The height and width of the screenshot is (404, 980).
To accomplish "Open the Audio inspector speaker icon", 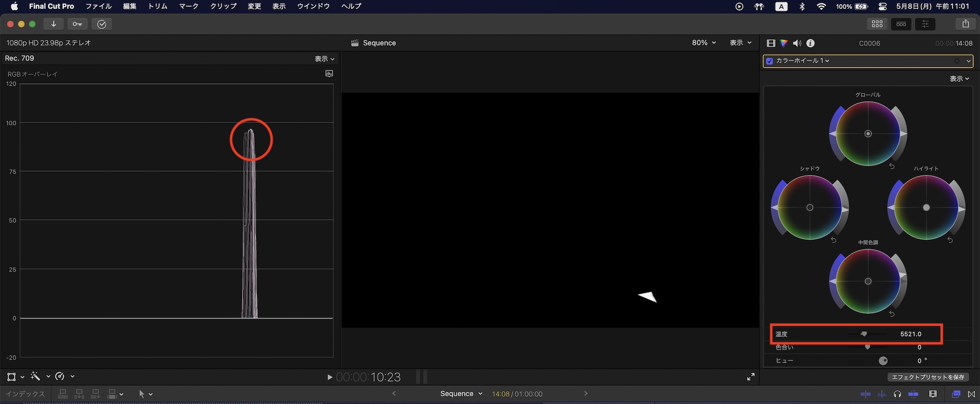I will pyautogui.click(x=797, y=43).
